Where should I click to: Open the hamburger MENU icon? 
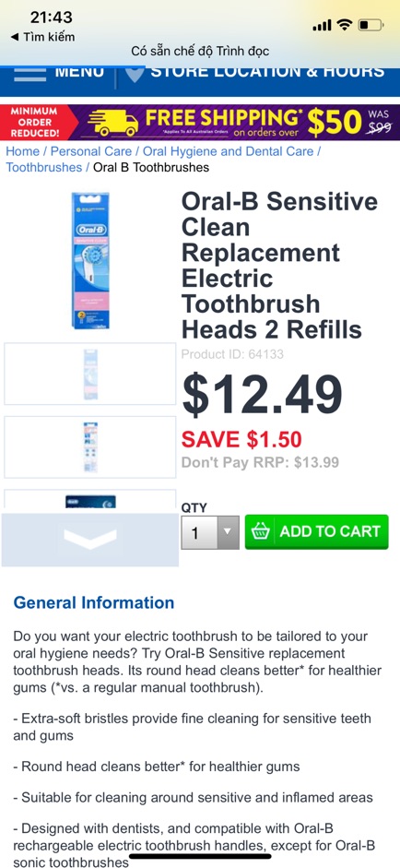[29, 74]
